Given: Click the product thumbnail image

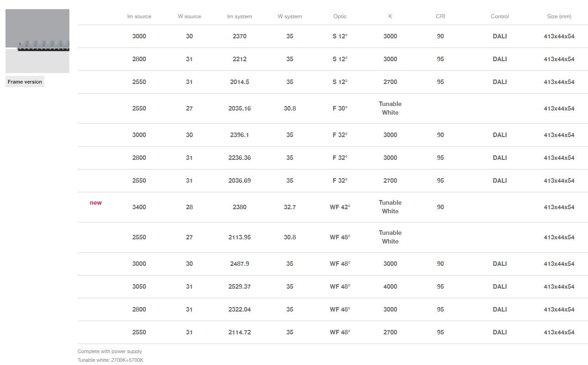Looking at the screenshot, I should tap(37, 41).
